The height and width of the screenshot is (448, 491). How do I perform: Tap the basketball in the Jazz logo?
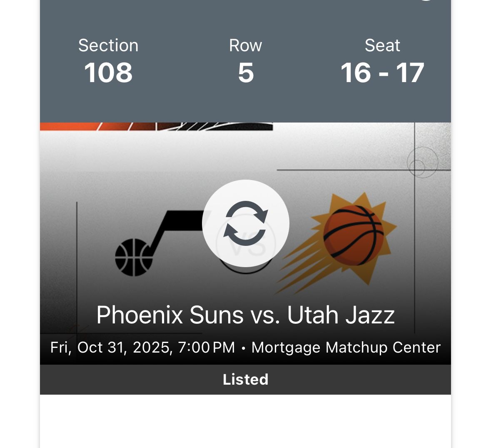[x=134, y=256]
